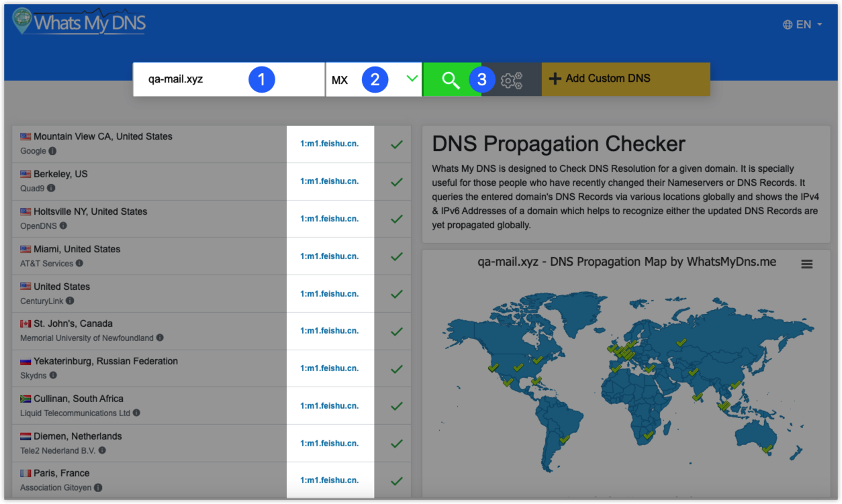This screenshot has height=504, width=842.
Task: Focus the qa-mail.xyz domain input field
Action: [229, 79]
